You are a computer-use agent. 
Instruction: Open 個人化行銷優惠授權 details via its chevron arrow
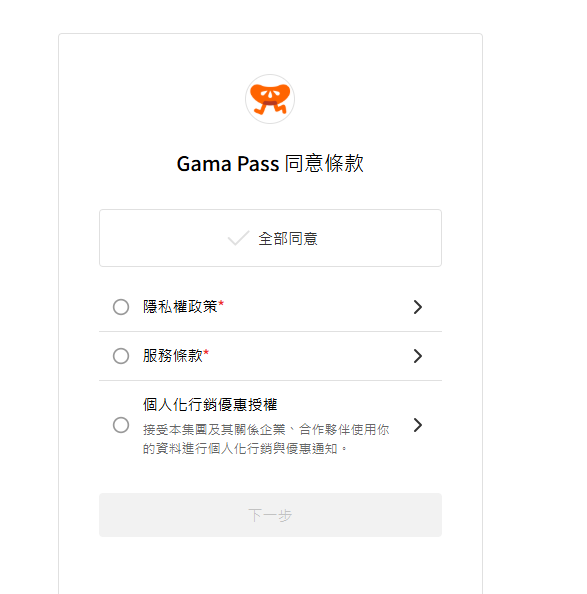418,425
